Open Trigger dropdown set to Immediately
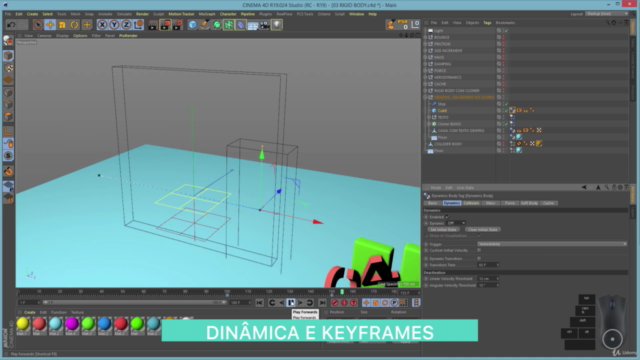Image resolution: width=640 pixels, height=360 pixels. [x=552, y=244]
